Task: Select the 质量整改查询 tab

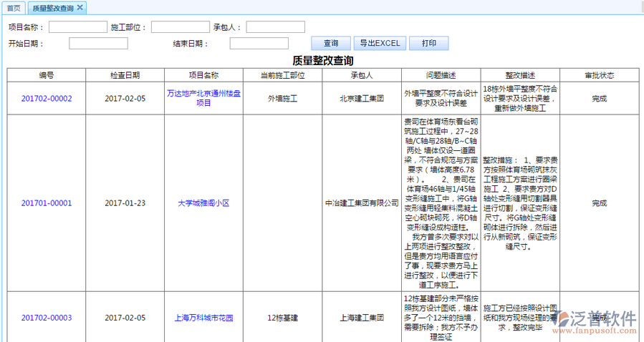Action: (52, 8)
